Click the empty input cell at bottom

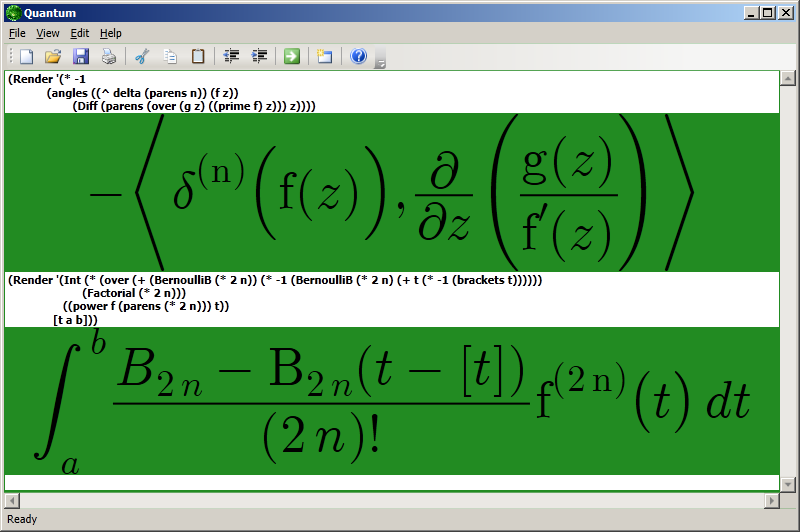pos(392,482)
